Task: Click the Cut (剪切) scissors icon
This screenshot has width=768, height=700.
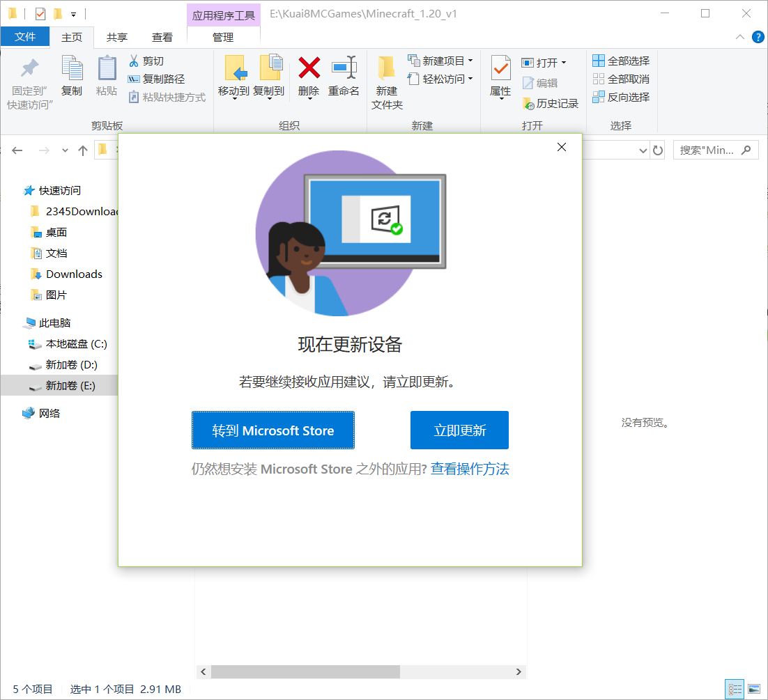Action: [134, 61]
